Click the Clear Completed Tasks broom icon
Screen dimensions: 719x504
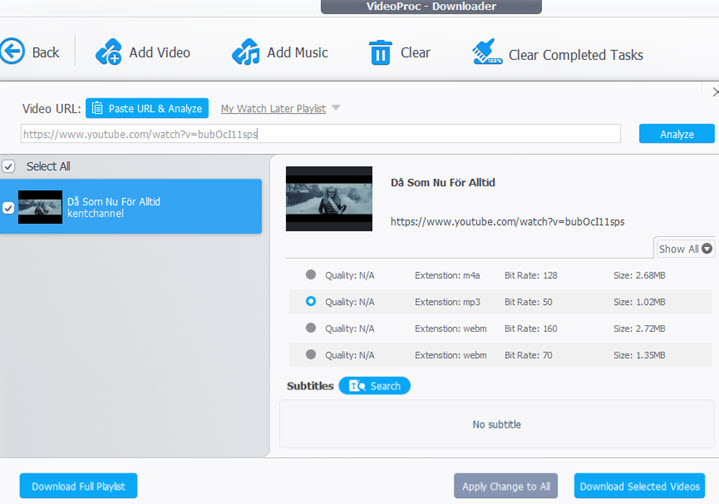click(487, 54)
